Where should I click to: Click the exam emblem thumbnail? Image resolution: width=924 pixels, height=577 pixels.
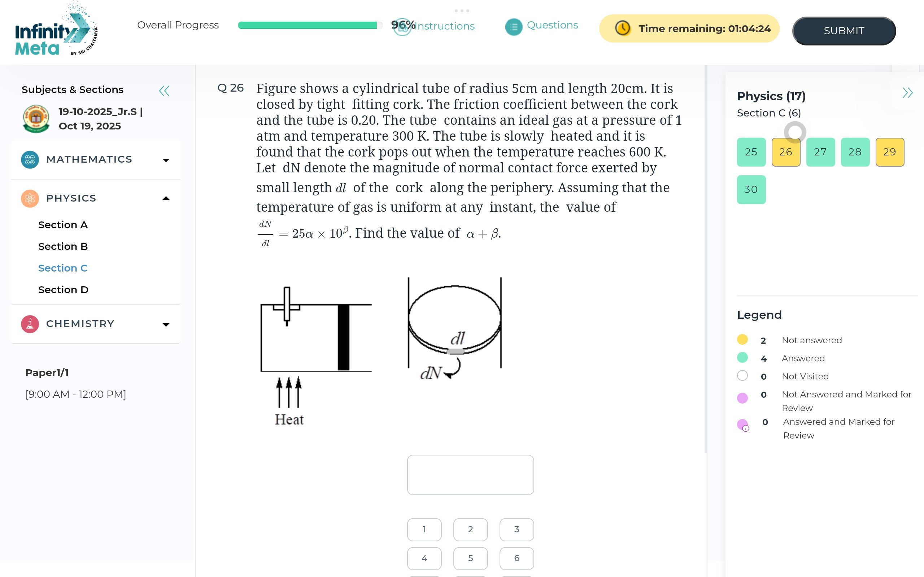[36, 119]
